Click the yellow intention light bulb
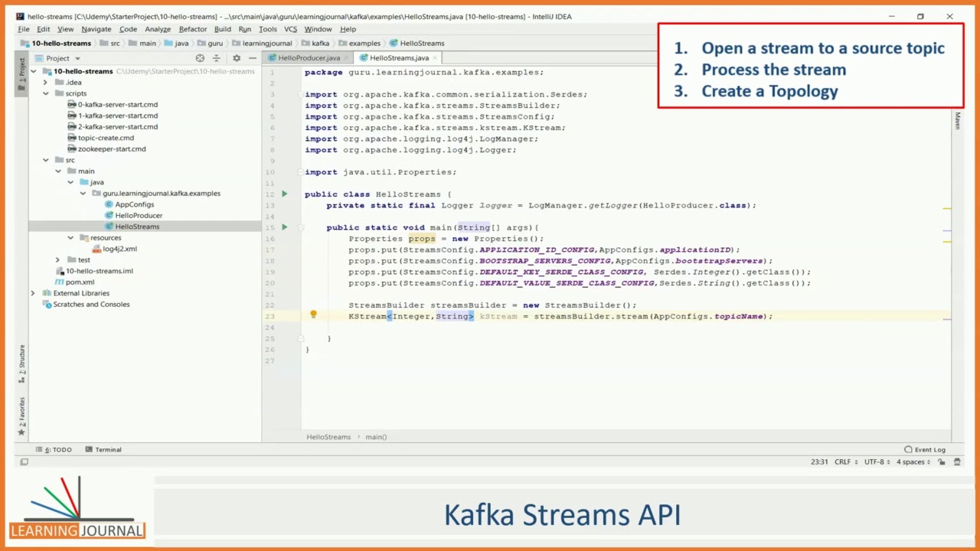 click(x=313, y=315)
